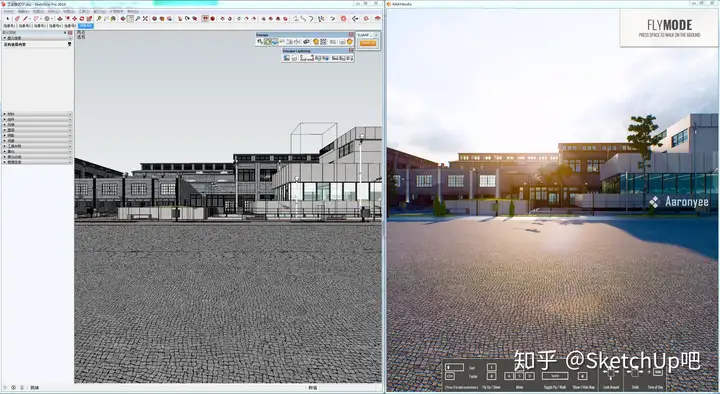
Task: Click the QR-code icon in Enscape toolbar
Action: click(323, 42)
